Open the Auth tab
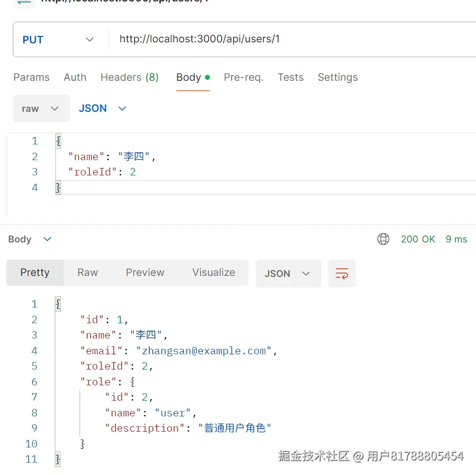Viewport: 476px width, 475px height. point(75,77)
